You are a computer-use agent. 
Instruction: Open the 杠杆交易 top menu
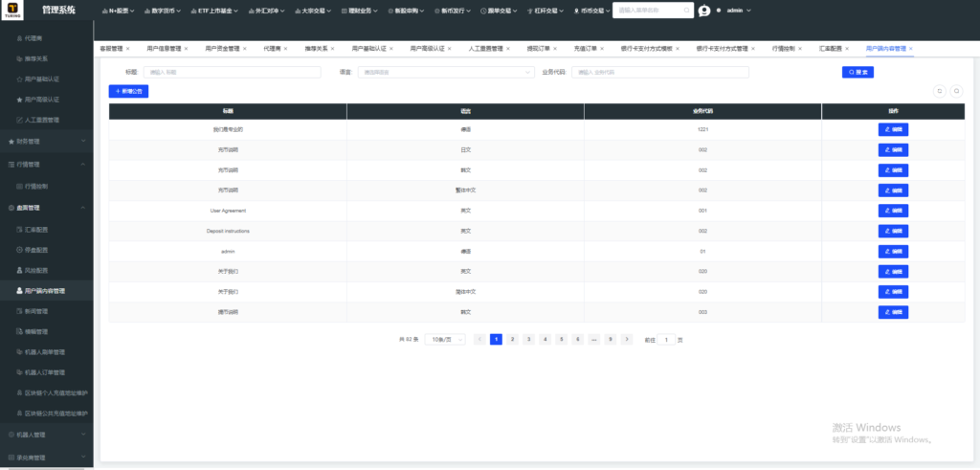point(546,11)
